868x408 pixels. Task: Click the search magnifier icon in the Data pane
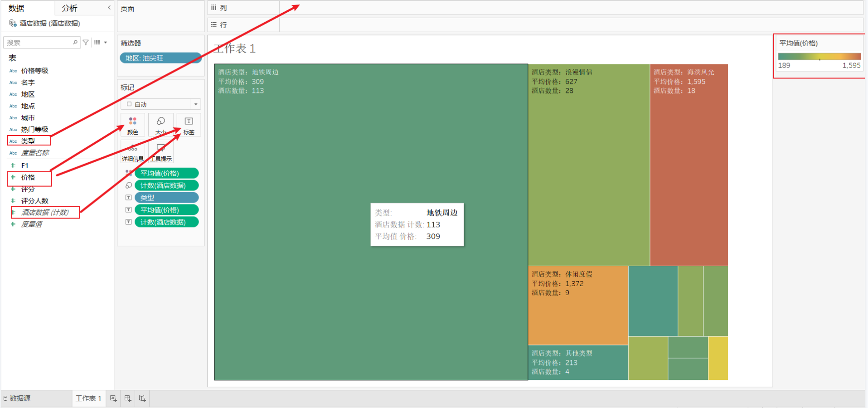pyautogui.click(x=75, y=42)
